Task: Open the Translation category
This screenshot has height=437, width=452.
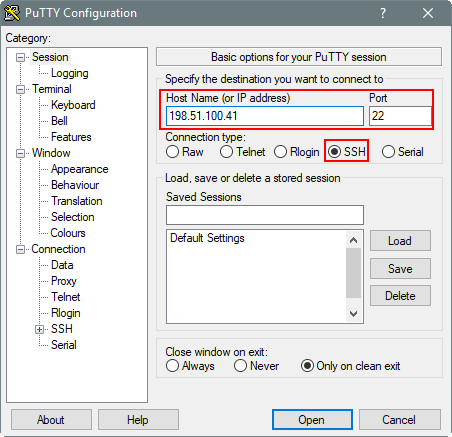Action: pyautogui.click(x=76, y=201)
